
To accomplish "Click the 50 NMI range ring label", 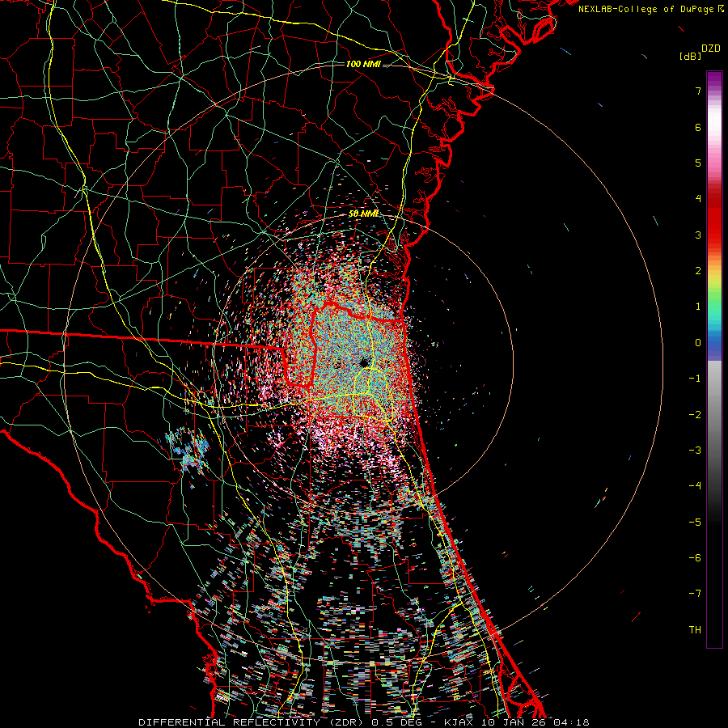I will 364,214.
